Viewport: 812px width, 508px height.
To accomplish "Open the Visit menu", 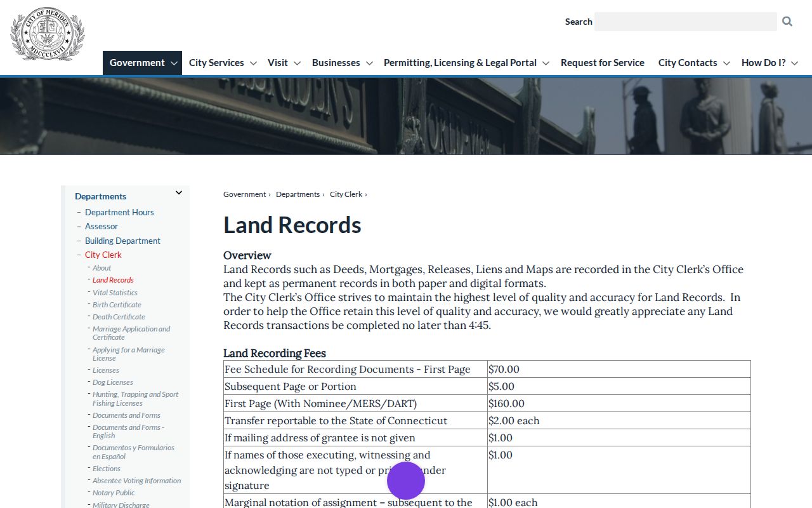I will (x=284, y=63).
